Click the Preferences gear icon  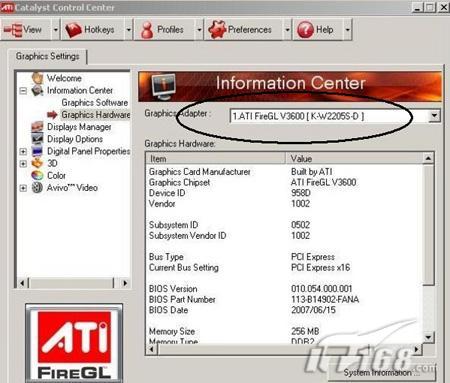217,29
